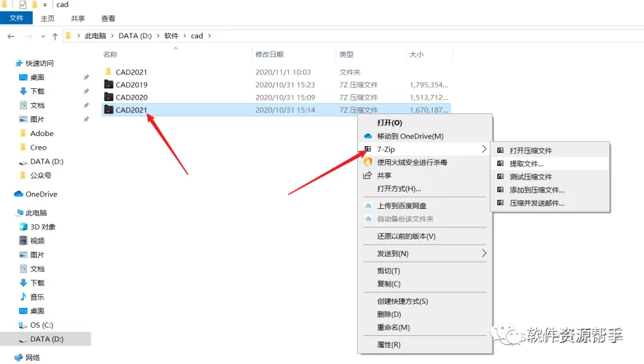Click the 名称 column sort arrow
This screenshot has height=364, width=644.
176,48
